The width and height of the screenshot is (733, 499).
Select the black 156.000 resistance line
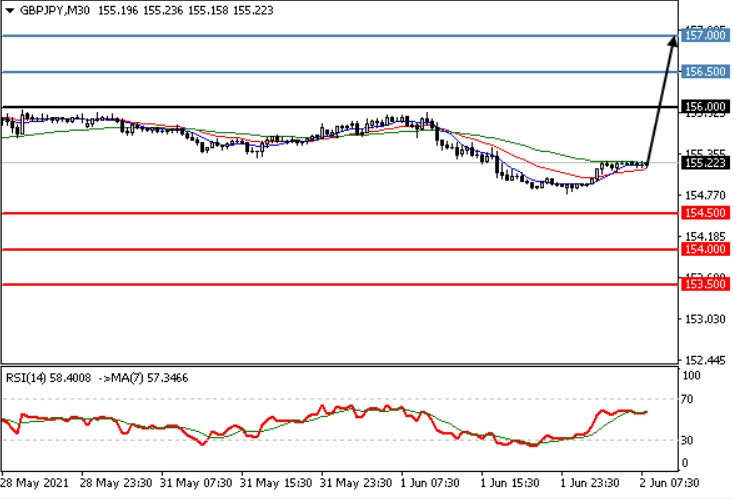coord(340,107)
